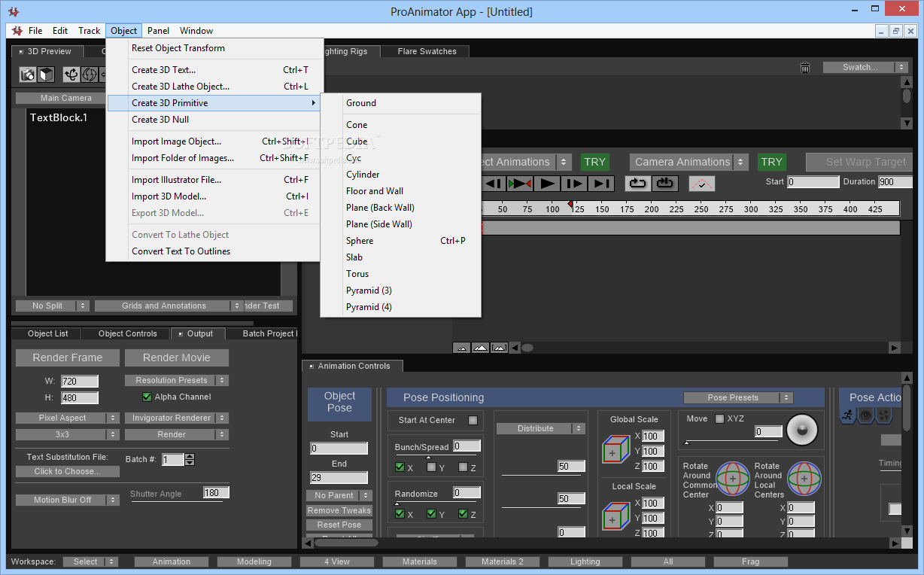Open the Distribute dropdown
This screenshot has height=575, width=924.
[x=540, y=428]
